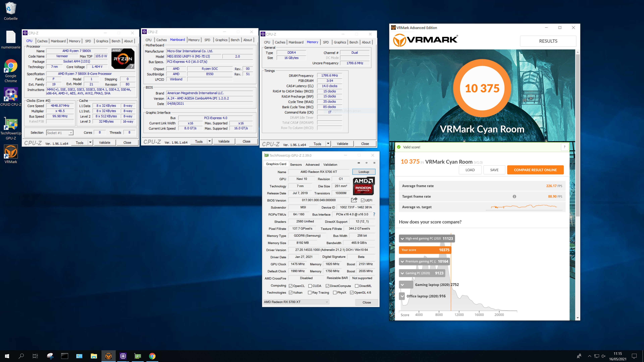Screen dimensions: 644x362
Task: Expand the Gaming PC (2020) comparison
Action: (402, 273)
